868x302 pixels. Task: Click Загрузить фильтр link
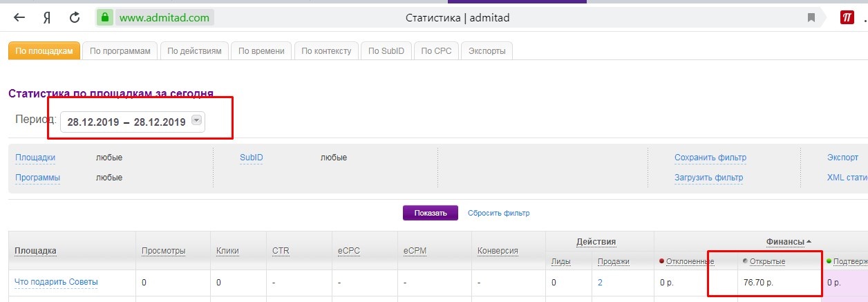(x=709, y=178)
